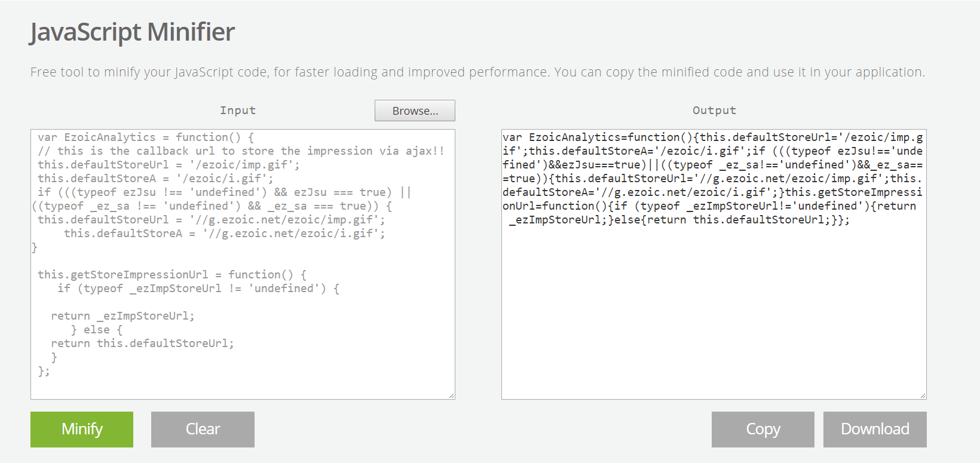Click the input textarea resize grip
The width and height of the screenshot is (980, 463).
click(x=451, y=394)
